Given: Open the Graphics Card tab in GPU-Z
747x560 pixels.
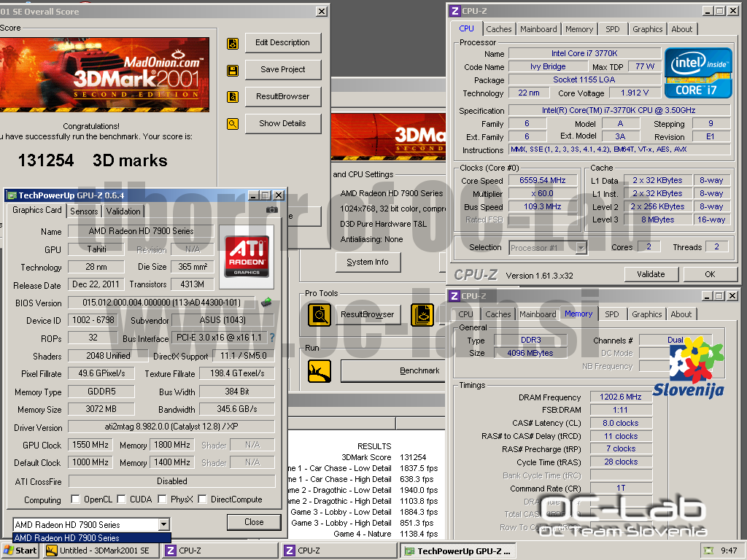Looking at the screenshot, I should (36, 210).
